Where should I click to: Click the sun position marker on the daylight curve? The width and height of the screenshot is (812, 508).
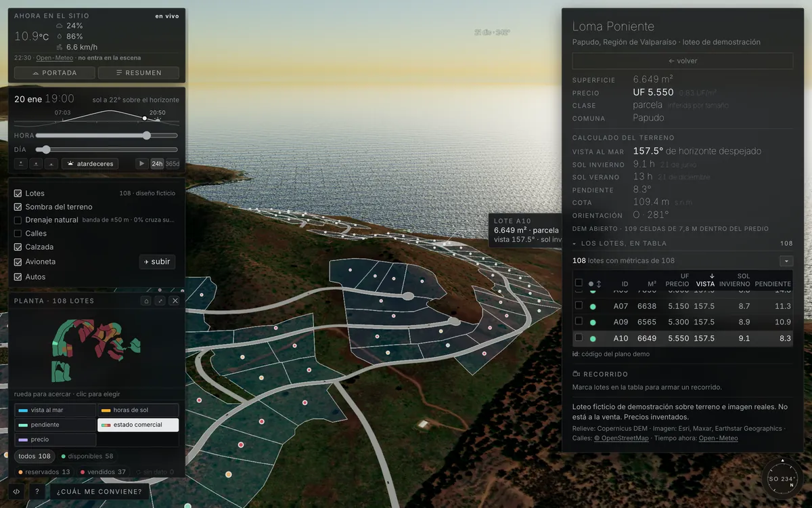(144, 118)
